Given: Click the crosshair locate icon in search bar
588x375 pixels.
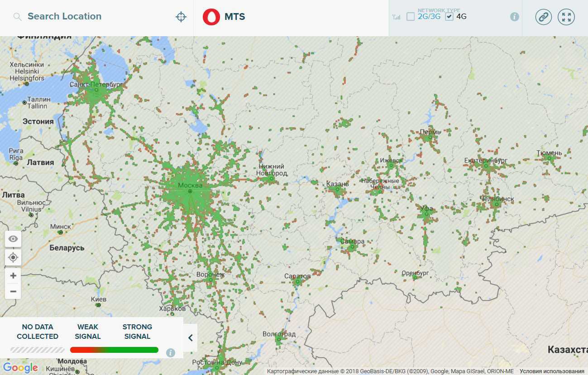Looking at the screenshot, I should point(181,17).
